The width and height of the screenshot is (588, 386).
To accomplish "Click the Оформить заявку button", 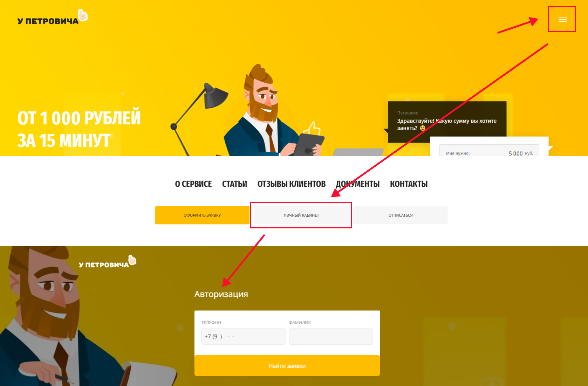I will tap(202, 215).
